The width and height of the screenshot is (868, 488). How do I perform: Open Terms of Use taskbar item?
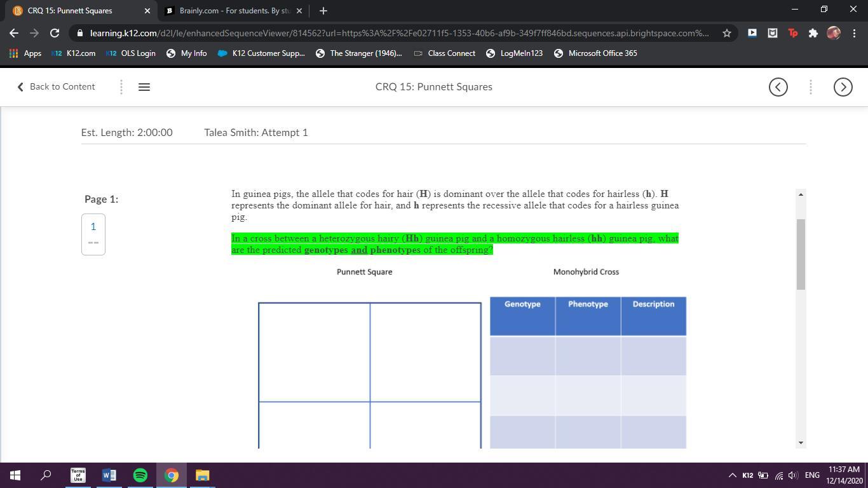78,475
